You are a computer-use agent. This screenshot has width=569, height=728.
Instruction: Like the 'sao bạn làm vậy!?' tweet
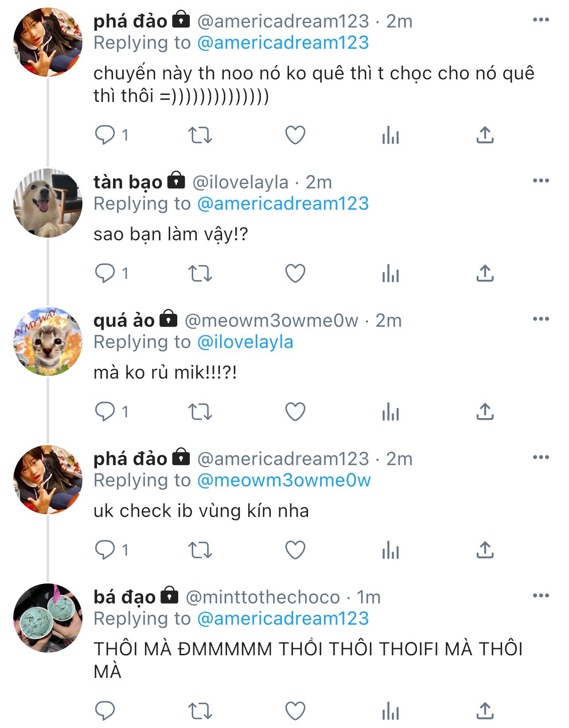coord(295,274)
